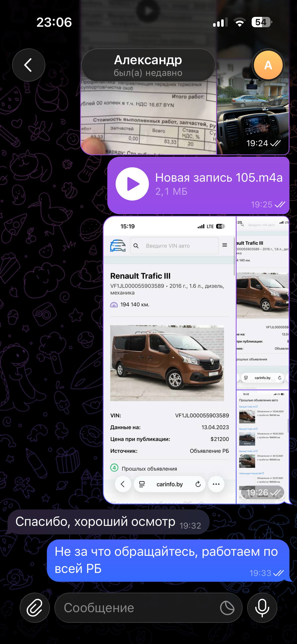Tap the back arrow button
The image size is (297, 644).
[x=28, y=65]
